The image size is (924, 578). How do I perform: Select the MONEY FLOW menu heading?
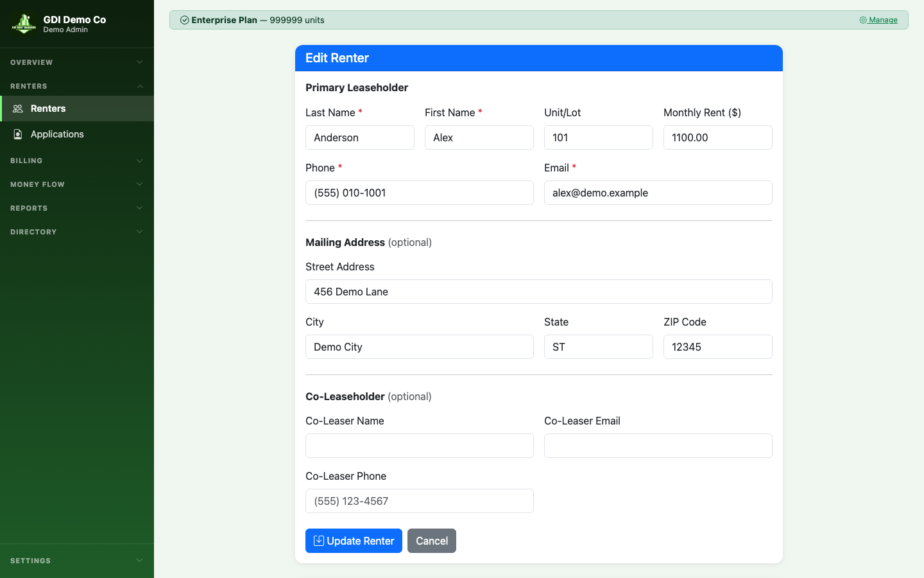pos(37,184)
